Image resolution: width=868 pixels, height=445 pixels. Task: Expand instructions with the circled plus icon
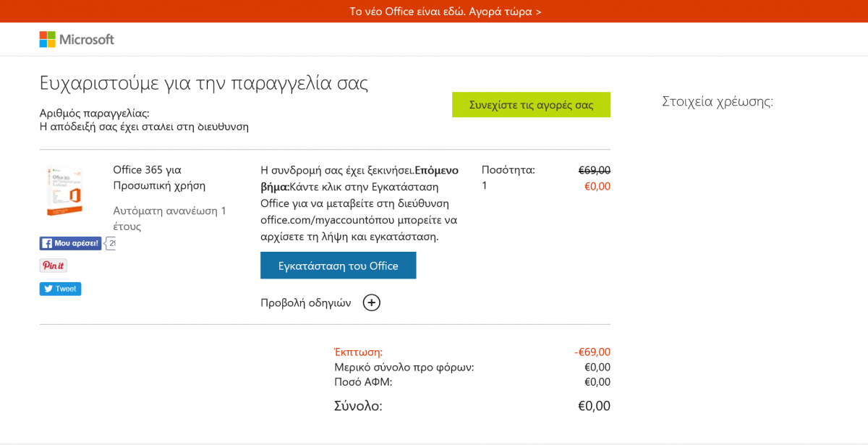tap(371, 302)
